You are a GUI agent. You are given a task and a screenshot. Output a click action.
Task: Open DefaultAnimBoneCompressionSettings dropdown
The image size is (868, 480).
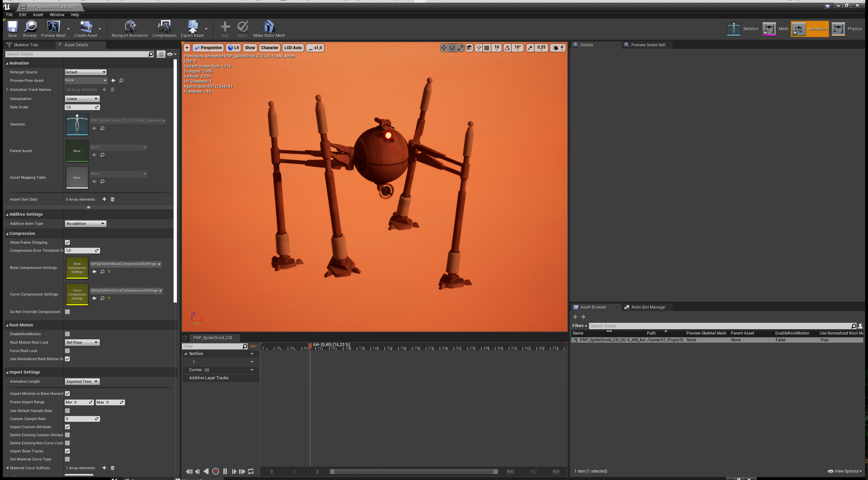coord(126,264)
